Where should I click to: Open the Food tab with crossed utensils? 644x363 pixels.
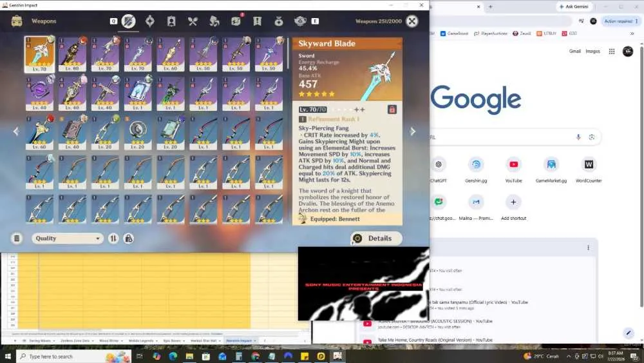(193, 21)
